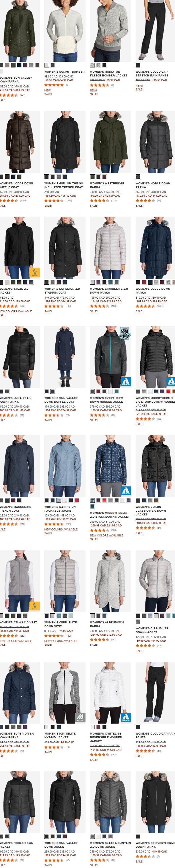This screenshot has height=868, width=175.
Task: Open Women's Summit Bomber product link
Action: point(64,72)
